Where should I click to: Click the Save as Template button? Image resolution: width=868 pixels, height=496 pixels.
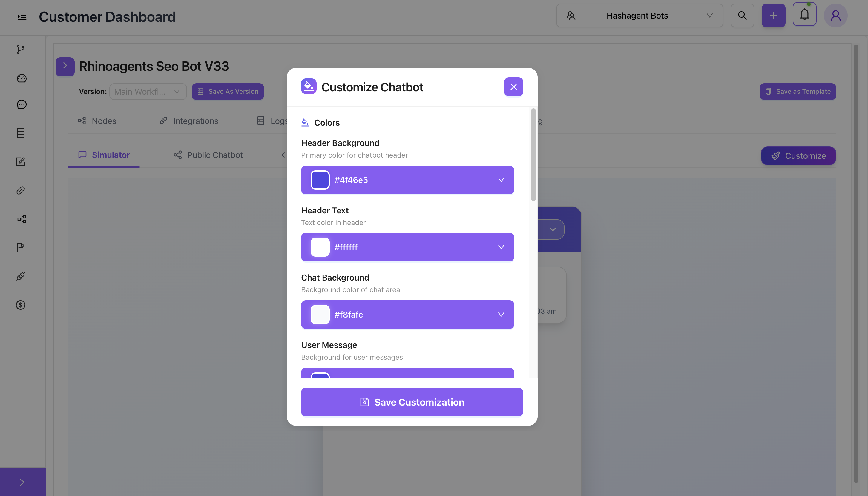tap(798, 91)
